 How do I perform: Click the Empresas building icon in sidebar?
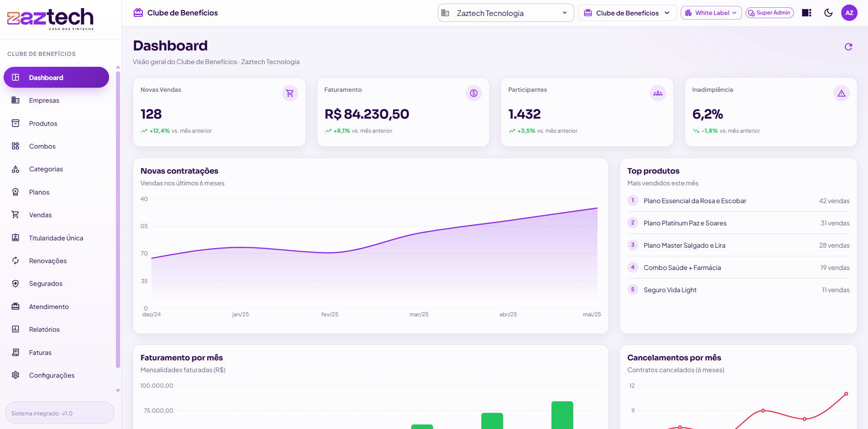[x=15, y=100]
